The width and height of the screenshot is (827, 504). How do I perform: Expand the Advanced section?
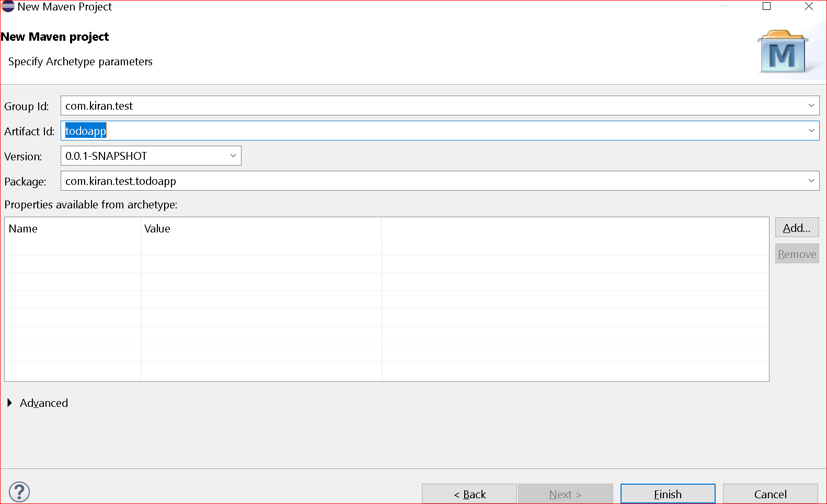[9, 403]
